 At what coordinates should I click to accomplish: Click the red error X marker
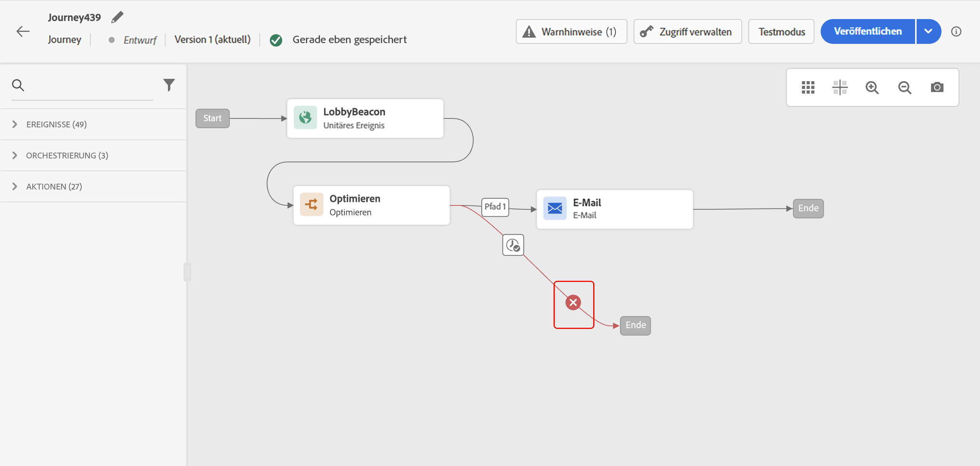573,303
